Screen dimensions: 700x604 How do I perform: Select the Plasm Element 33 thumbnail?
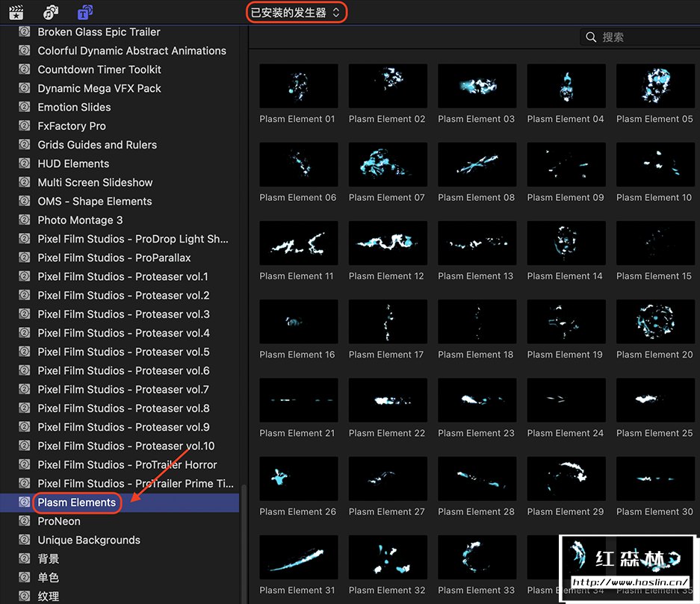(477, 557)
